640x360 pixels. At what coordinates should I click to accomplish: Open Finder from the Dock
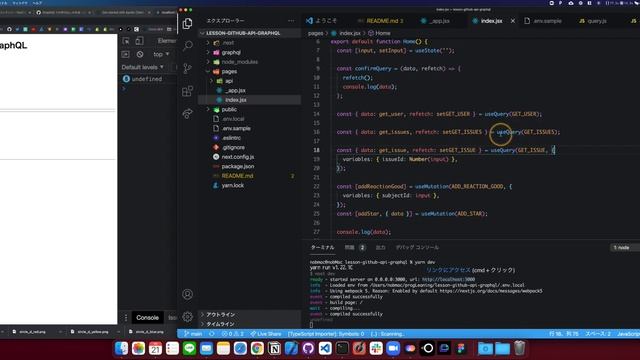coord(122,348)
